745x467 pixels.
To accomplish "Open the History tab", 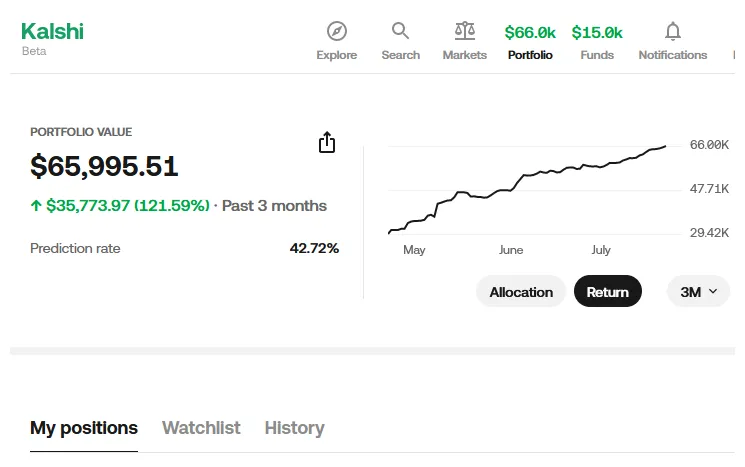I will pos(294,428).
